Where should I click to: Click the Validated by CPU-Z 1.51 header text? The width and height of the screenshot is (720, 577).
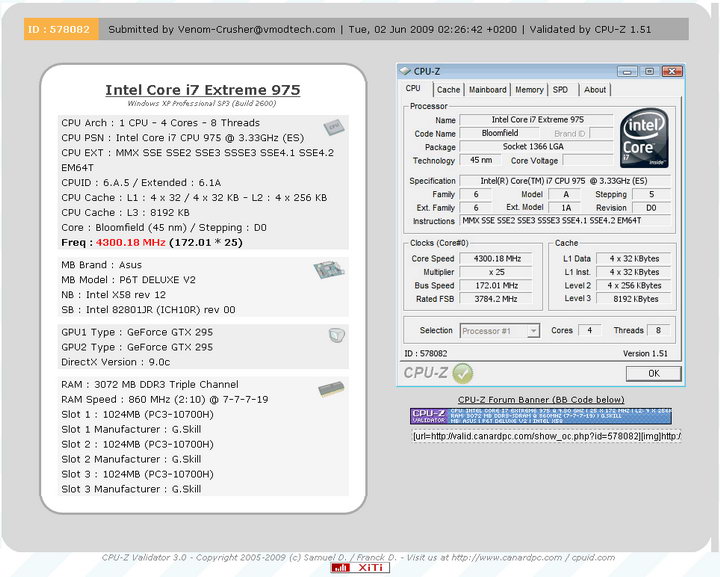590,29
